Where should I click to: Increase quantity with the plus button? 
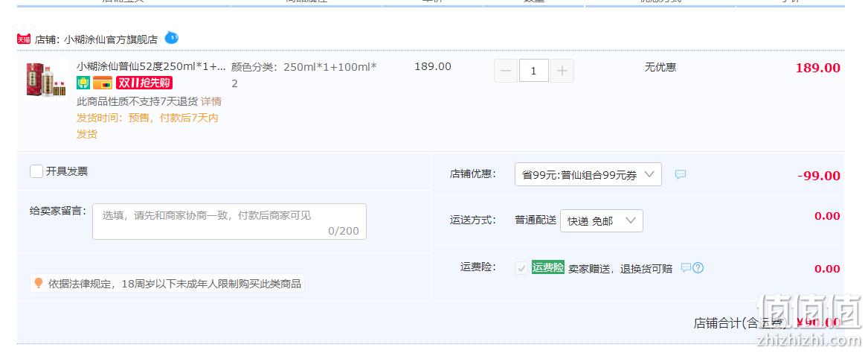(x=562, y=71)
